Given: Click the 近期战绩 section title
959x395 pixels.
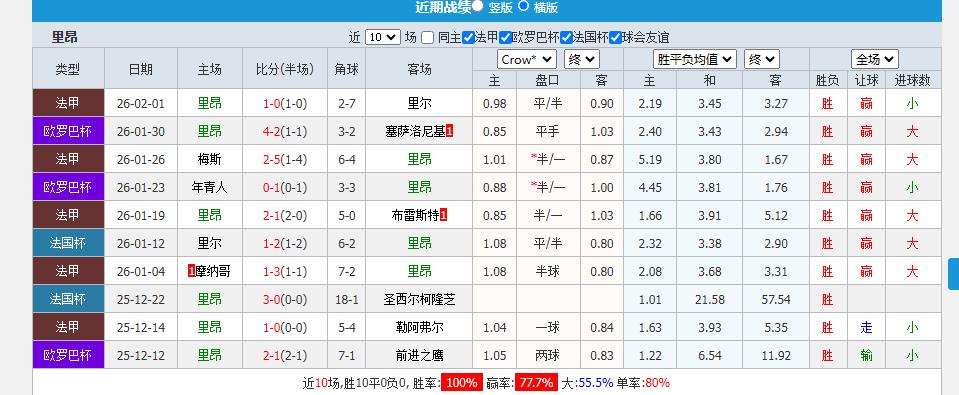Looking at the screenshot, I should [443, 7].
